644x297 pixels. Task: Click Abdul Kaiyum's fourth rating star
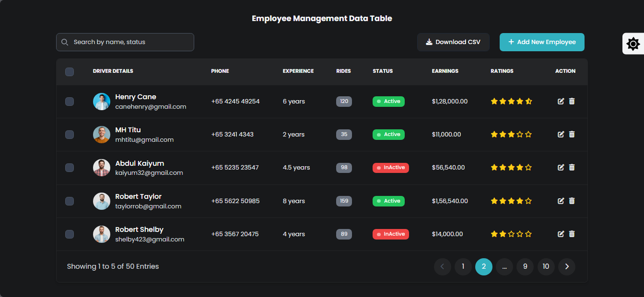pyautogui.click(x=520, y=168)
